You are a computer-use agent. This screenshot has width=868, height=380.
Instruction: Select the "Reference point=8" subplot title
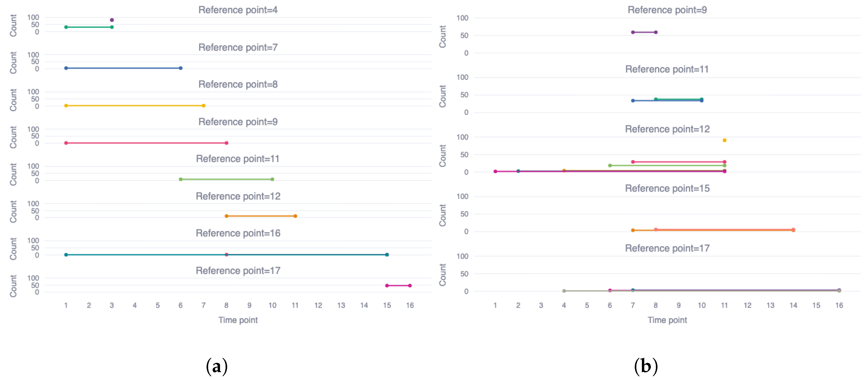pos(238,84)
